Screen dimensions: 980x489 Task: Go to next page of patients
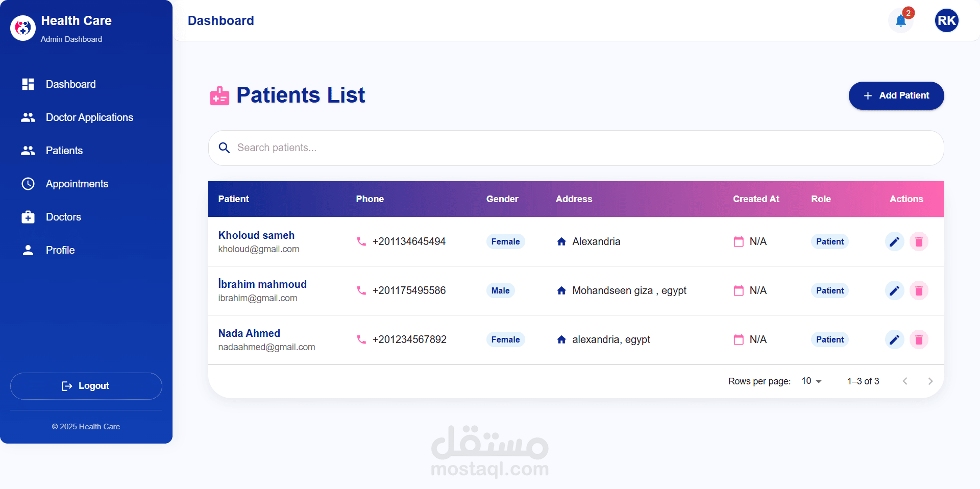pyautogui.click(x=930, y=381)
